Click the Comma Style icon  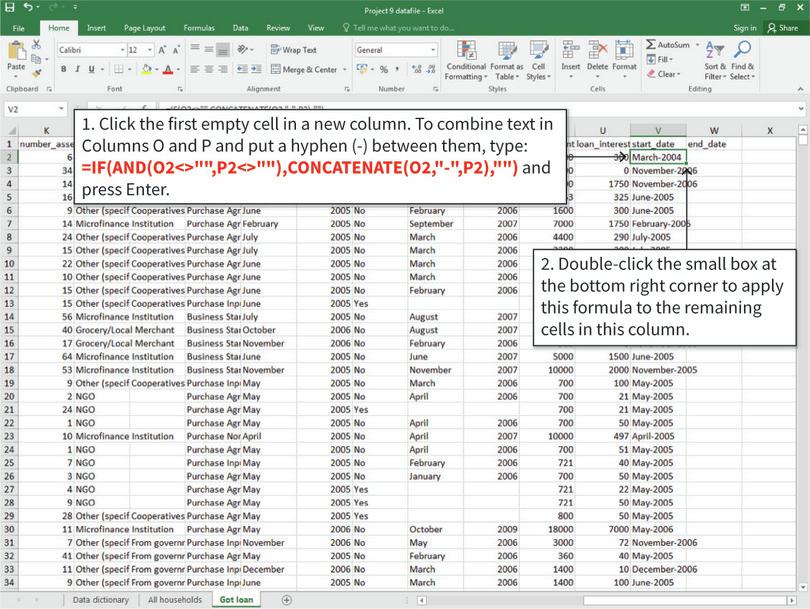(x=397, y=70)
